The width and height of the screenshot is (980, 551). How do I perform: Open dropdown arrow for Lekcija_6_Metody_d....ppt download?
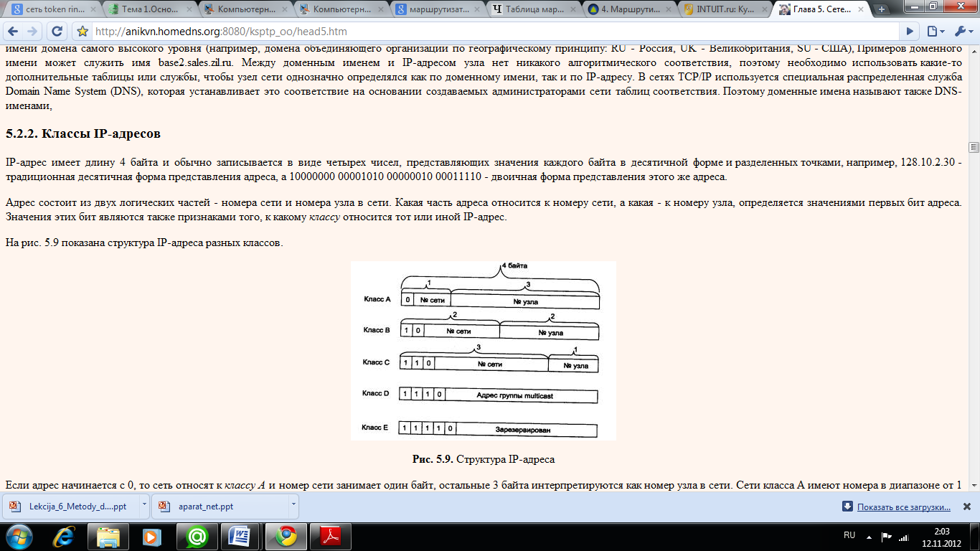[x=143, y=506]
